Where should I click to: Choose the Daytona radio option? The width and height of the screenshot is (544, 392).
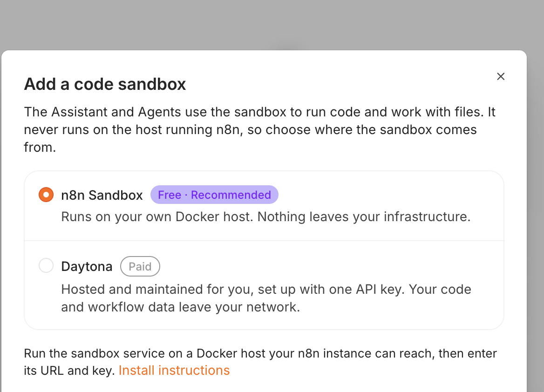[x=46, y=266]
